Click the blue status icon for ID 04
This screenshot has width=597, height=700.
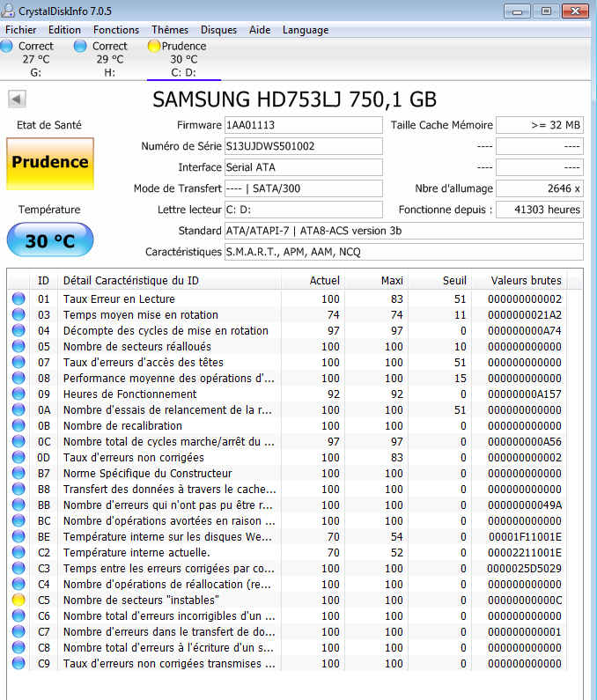click(x=18, y=330)
